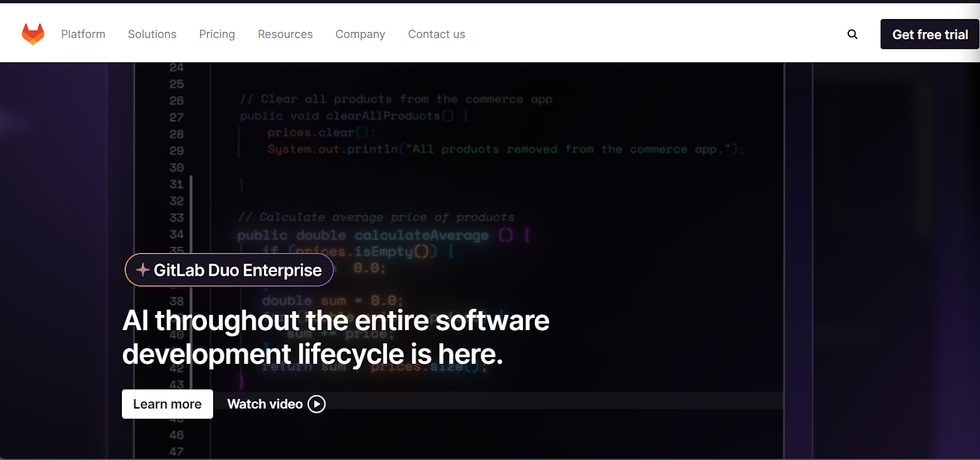The width and height of the screenshot is (980, 460).
Task: Click the GitLab Duo Enterprise badge
Action: 229,270
